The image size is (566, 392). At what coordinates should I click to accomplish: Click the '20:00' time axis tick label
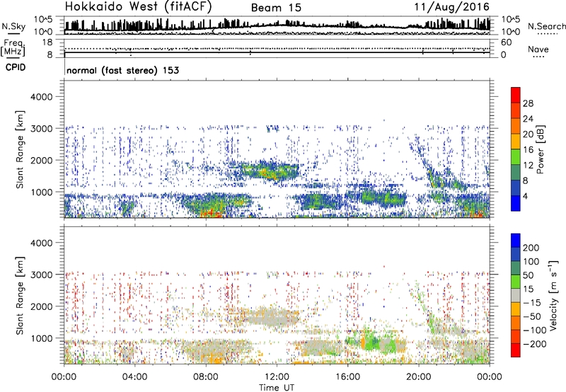pyautogui.click(x=418, y=377)
